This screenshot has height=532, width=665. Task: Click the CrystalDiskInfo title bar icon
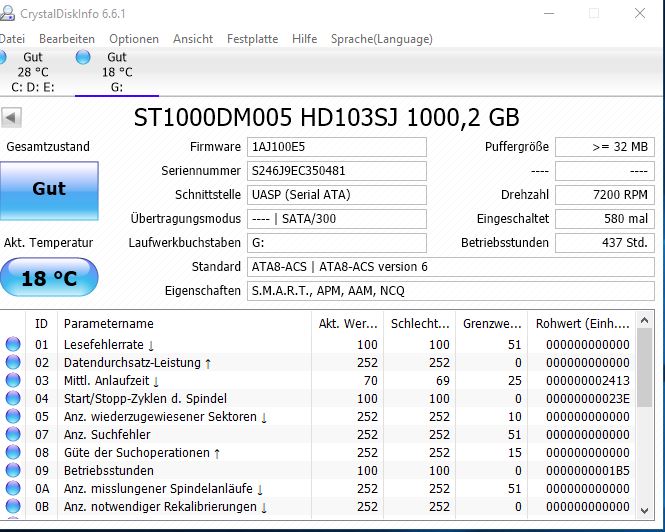(x=7, y=13)
